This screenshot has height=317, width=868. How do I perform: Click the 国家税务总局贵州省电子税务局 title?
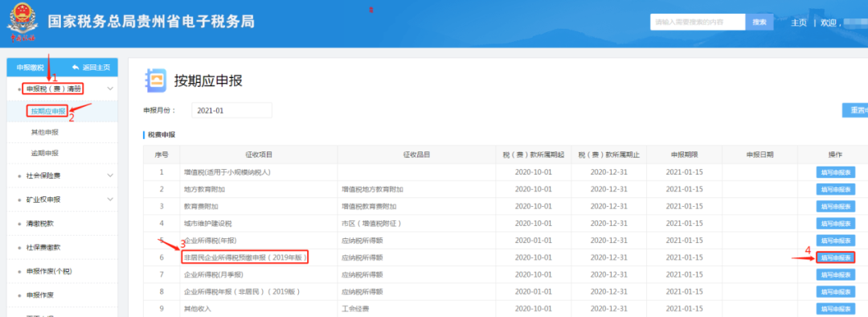(x=150, y=23)
